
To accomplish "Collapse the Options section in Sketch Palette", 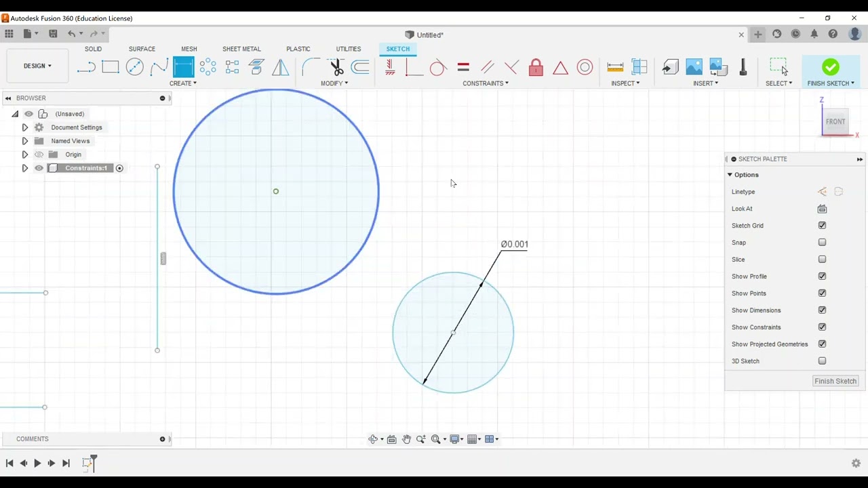I will [730, 175].
